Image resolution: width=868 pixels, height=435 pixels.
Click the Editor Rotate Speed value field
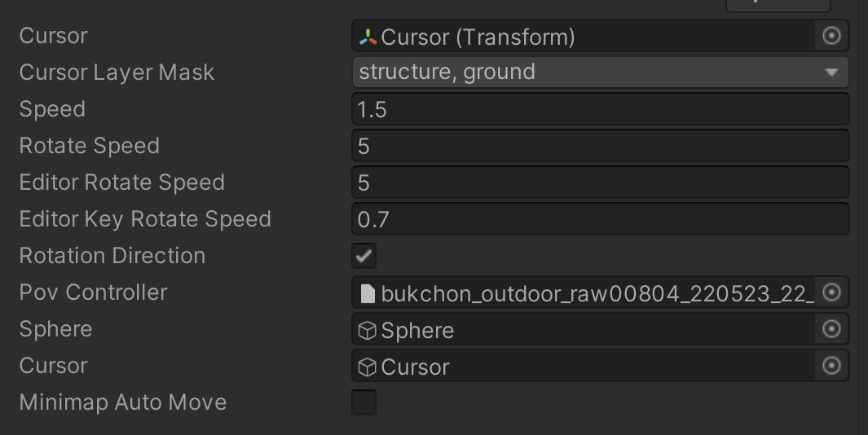click(x=600, y=182)
